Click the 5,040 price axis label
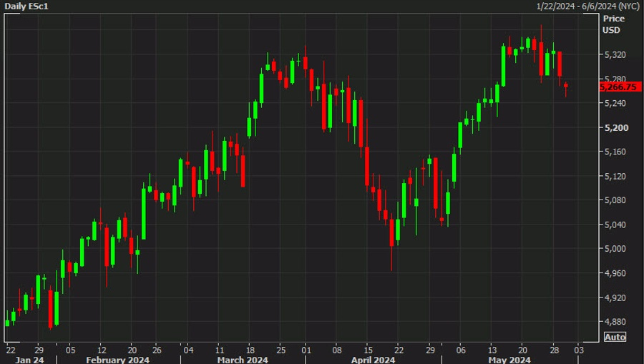The image size is (644, 364). coord(617,225)
